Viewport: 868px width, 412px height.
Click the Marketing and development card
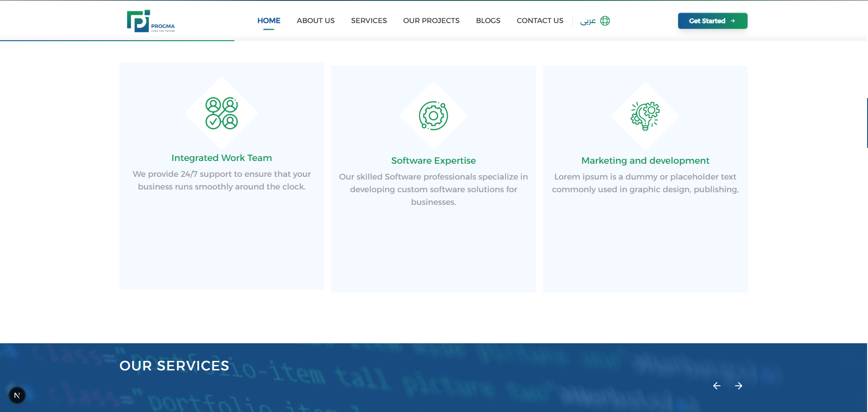pyautogui.click(x=645, y=176)
